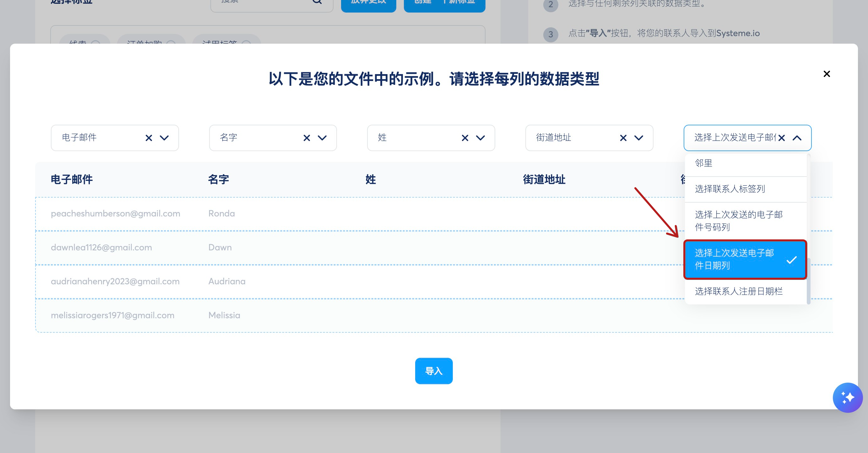The width and height of the screenshot is (868, 453).
Task: Clear the 选择上次发送电子邮件 dropdown selection
Action: coord(782,138)
